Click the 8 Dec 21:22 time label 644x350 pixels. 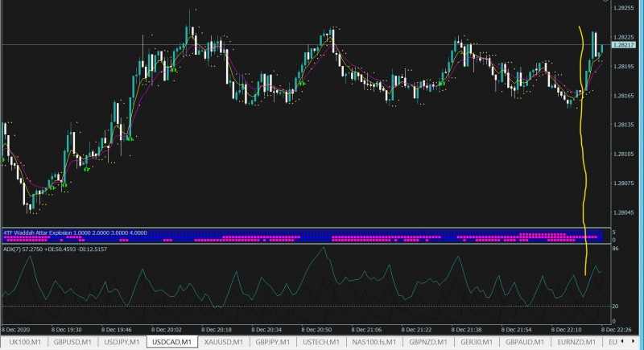click(x=416, y=330)
